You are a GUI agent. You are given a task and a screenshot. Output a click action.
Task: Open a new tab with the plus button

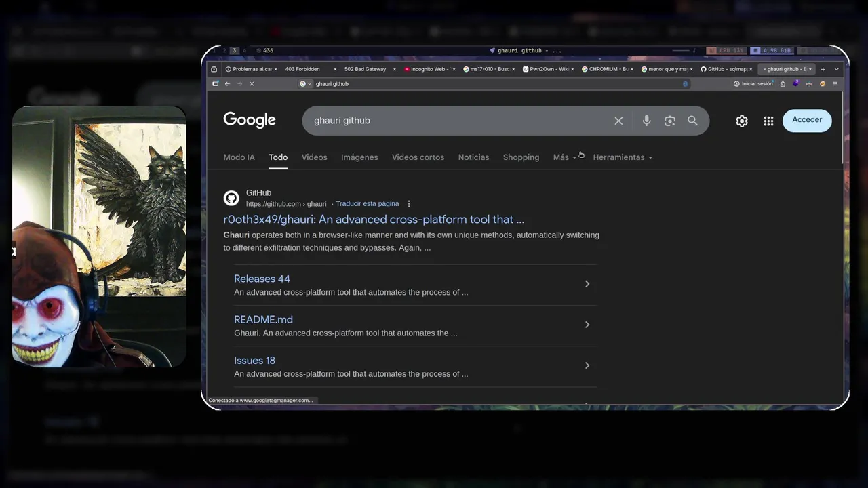point(823,69)
